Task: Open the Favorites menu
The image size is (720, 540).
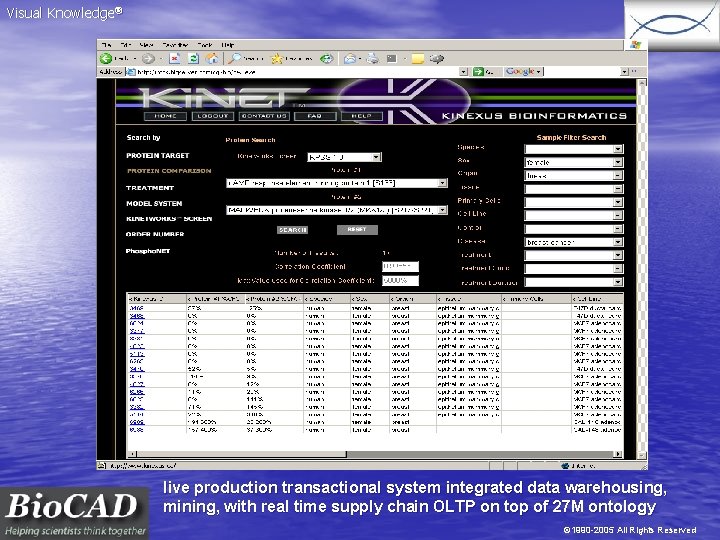Action: click(x=175, y=45)
